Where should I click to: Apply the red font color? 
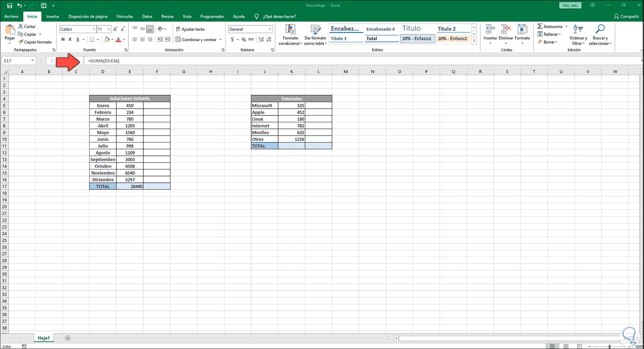118,39
